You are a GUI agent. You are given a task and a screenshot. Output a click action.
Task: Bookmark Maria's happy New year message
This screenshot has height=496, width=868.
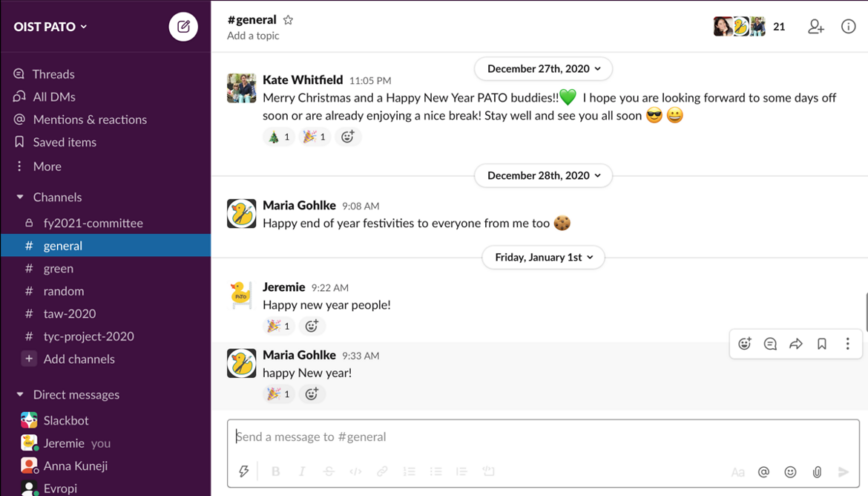click(x=822, y=344)
